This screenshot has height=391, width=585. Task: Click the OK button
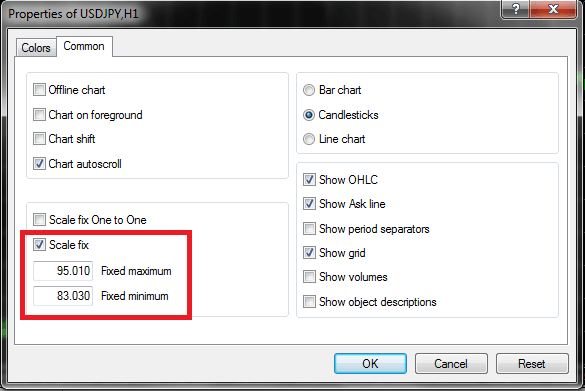[x=370, y=363]
